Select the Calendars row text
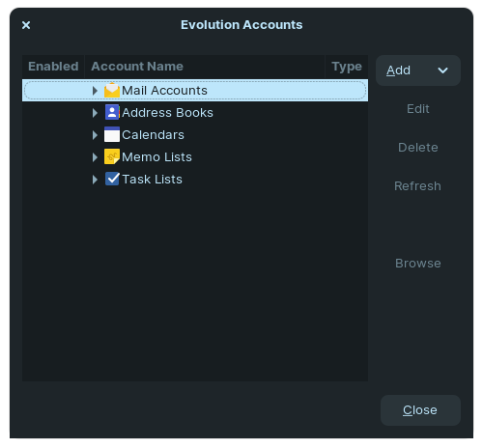 tap(153, 135)
